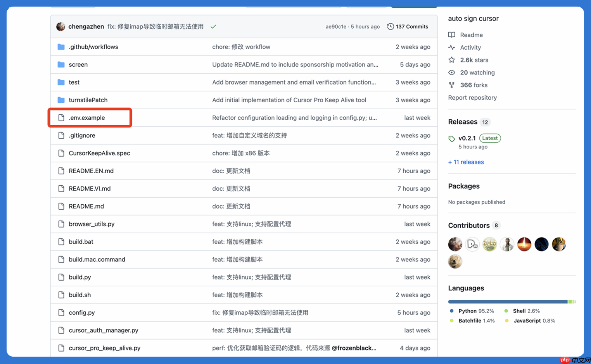Image resolution: width=591 pixels, height=364 pixels.
Task: Open the build.sh file
Action: click(x=80, y=295)
